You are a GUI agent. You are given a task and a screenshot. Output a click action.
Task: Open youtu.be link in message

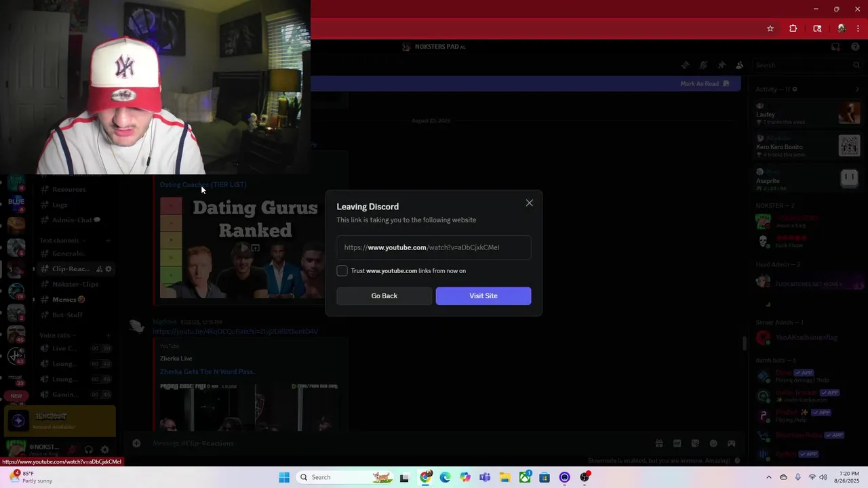click(x=235, y=331)
